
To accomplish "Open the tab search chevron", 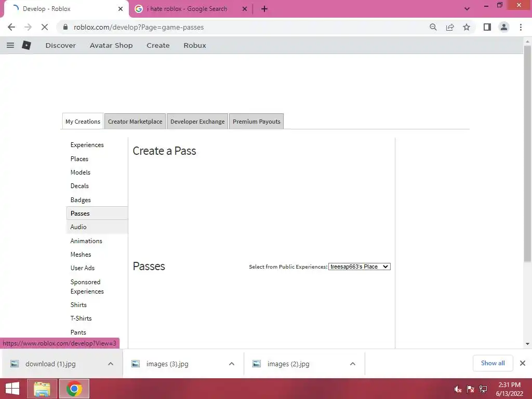I will [x=467, y=9].
